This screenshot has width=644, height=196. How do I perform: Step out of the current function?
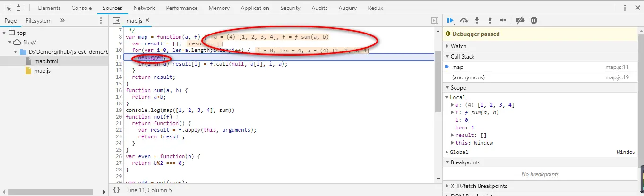pyautogui.click(x=490, y=20)
